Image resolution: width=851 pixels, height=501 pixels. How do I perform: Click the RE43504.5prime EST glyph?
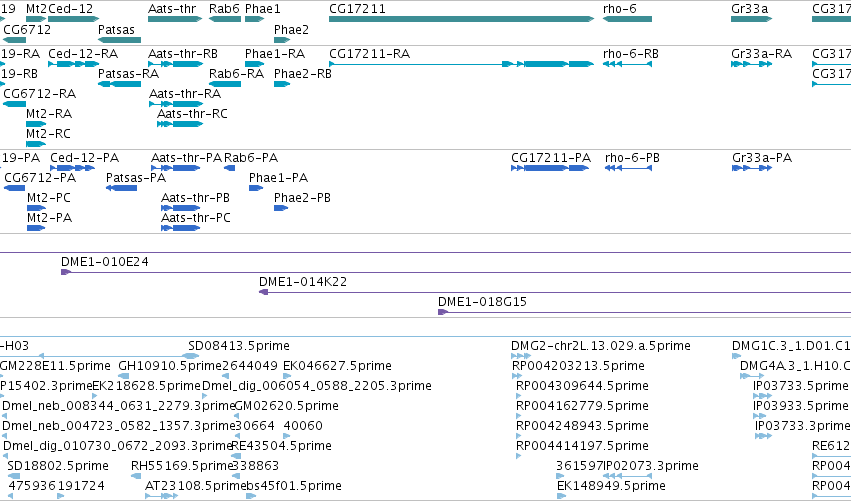[234, 456]
